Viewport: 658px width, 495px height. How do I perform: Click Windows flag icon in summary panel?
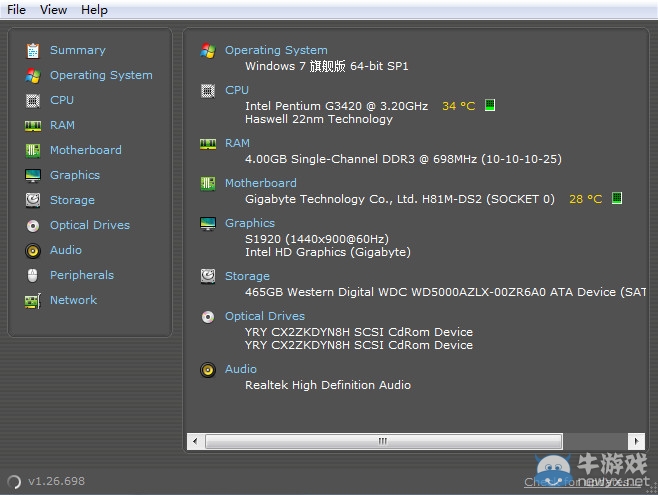coord(208,50)
